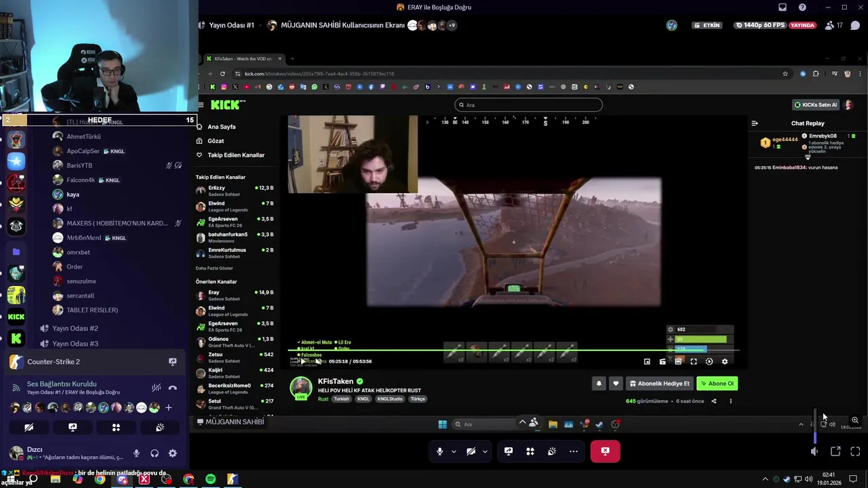868x488 pixels.
Task: Disconnect from voice with the hang-up icon
Action: coord(172,388)
